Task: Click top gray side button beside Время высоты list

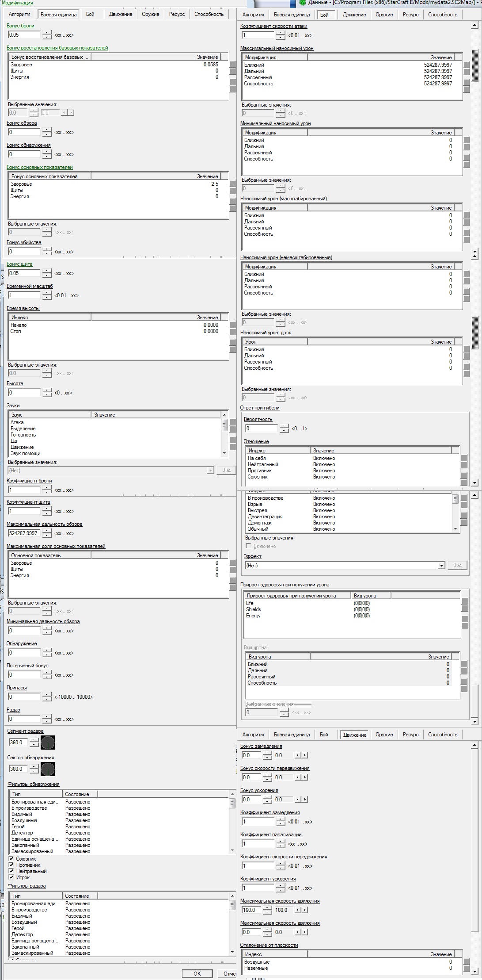Action: pos(233,325)
